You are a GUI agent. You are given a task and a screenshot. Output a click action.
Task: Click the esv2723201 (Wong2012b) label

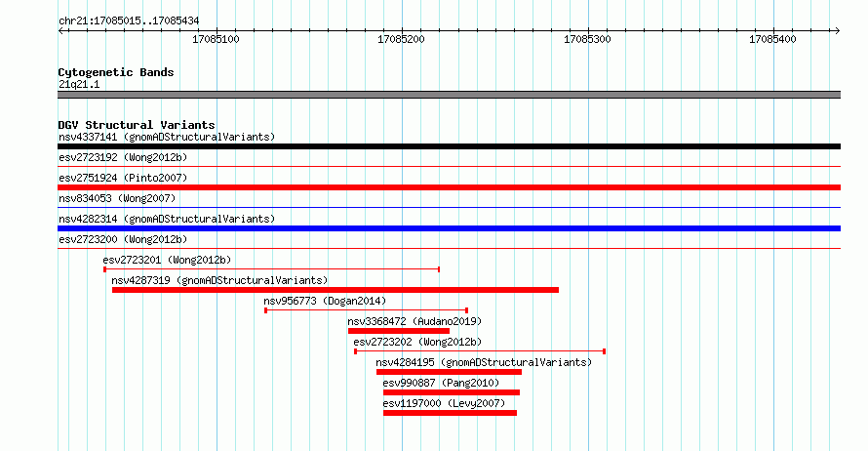pyautogui.click(x=167, y=260)
